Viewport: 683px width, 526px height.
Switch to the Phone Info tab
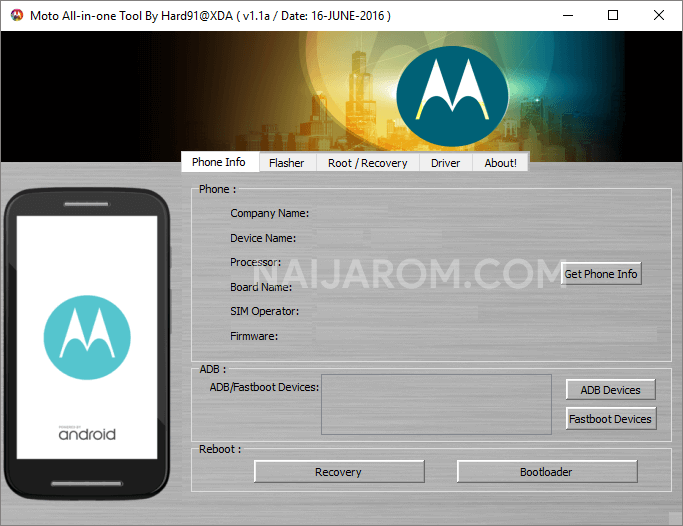point(220,162)
